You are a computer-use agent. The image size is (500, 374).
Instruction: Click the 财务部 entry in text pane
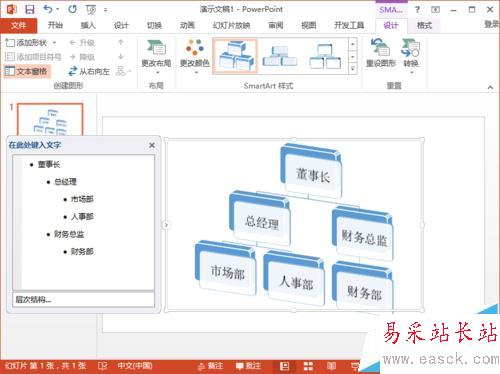(x=82, y=251)
